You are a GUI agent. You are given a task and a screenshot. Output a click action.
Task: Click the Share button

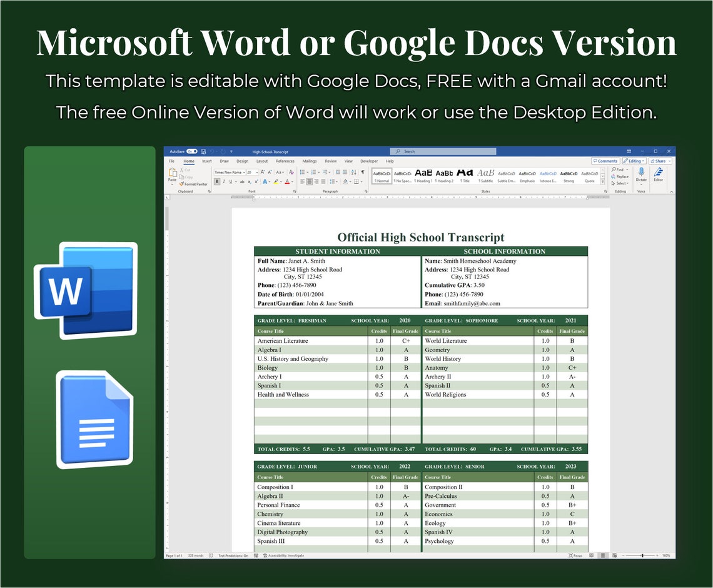click(x=658, y=161)
